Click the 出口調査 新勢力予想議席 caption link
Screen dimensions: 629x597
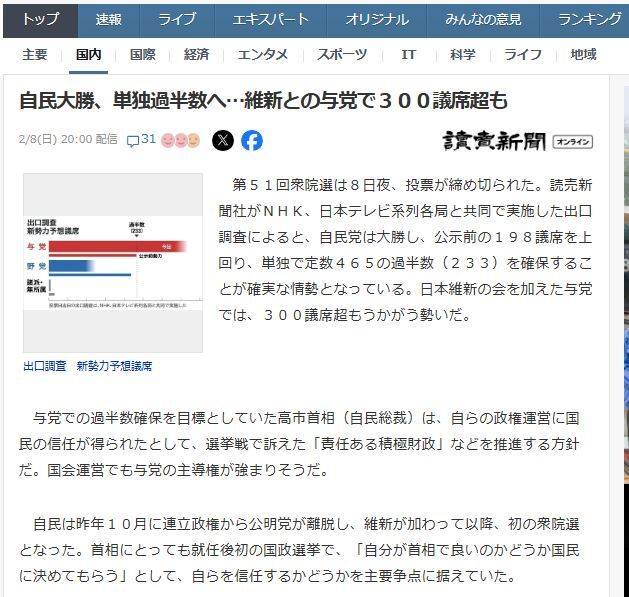(x=88, y=366)
